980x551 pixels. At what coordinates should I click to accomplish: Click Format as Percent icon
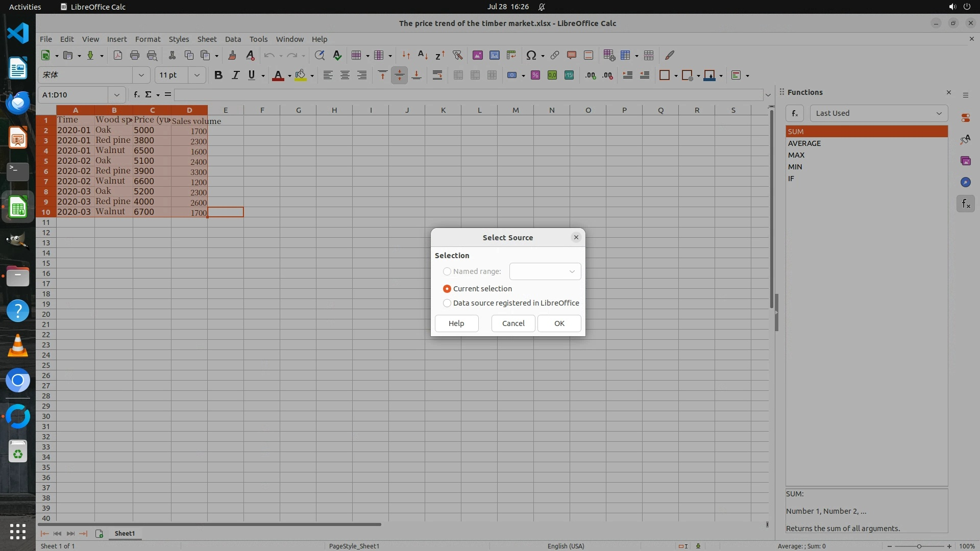(x=535, y=75)
